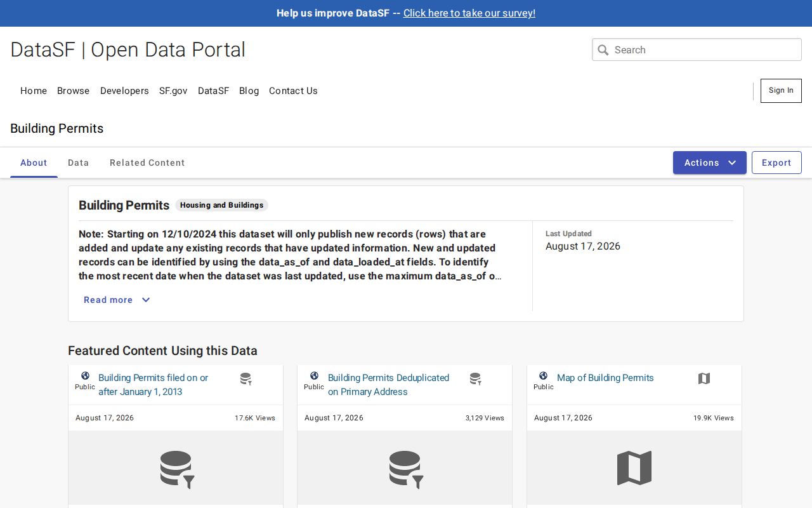Click small filtered-dataset icon beside Building Permits Deduplicated title
Image resolution: width=812 pixels, height=508 pixels.
[x=475, y=379]
